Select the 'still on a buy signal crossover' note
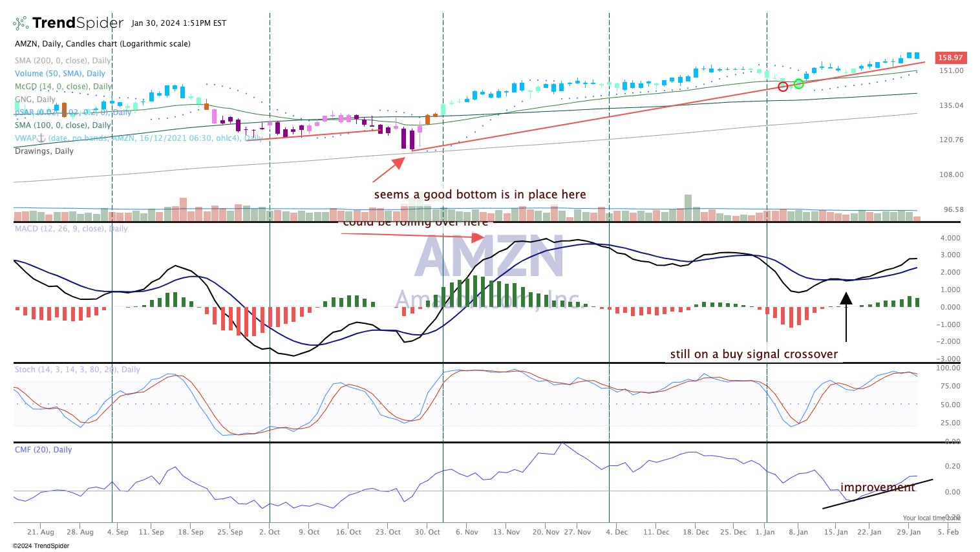This screenshot has width=980, height=552. pyautogui.click(x=754, y=354)
